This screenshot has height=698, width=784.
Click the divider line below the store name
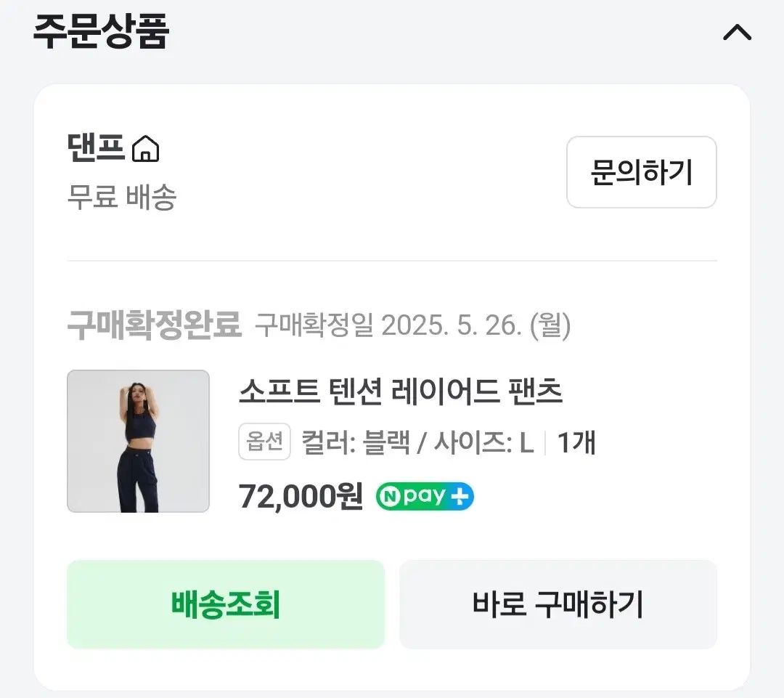click(x=392, y=259)
